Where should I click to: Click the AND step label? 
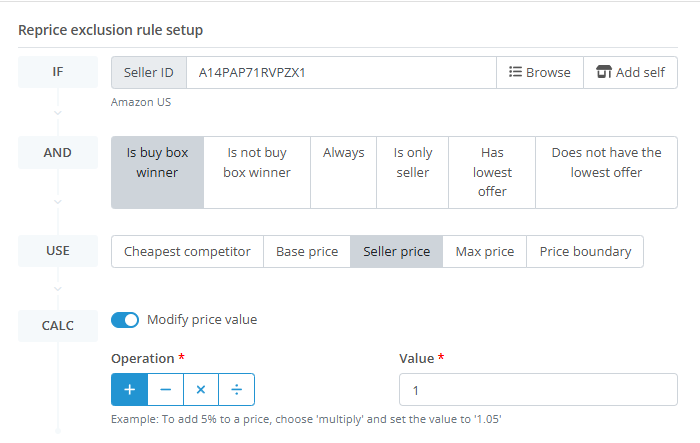click(58, 153)
